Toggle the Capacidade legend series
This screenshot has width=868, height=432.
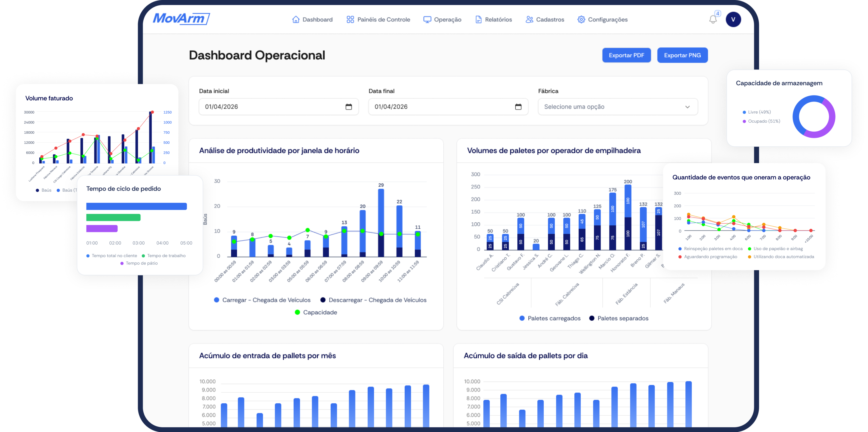[316, 312]
